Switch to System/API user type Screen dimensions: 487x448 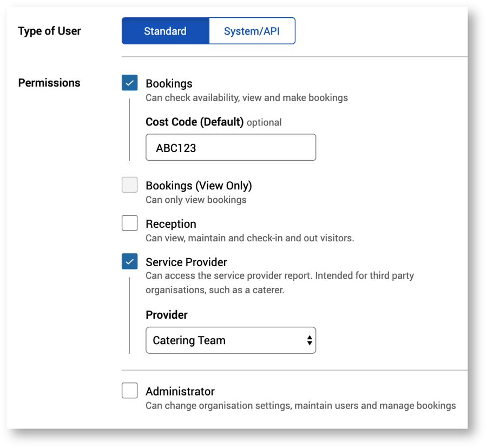pyautogui.click(x=252, y=31)
